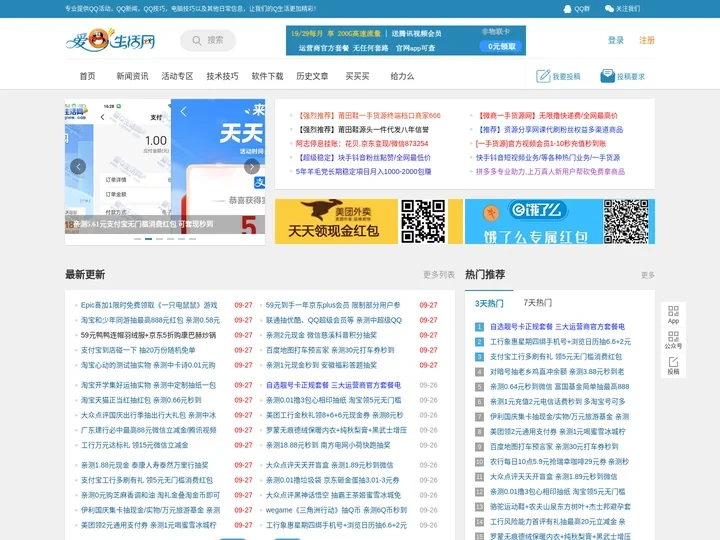The image size is (720, 540).
Task: Open 莆田鞋源头一件代发八年信誉 link
Action: (x=364, y=129)
